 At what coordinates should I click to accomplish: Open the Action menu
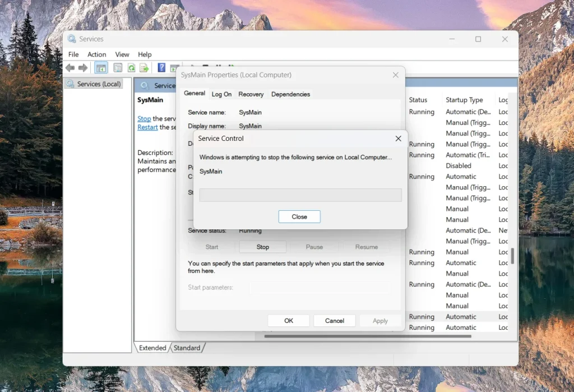(x=96, y=54)
